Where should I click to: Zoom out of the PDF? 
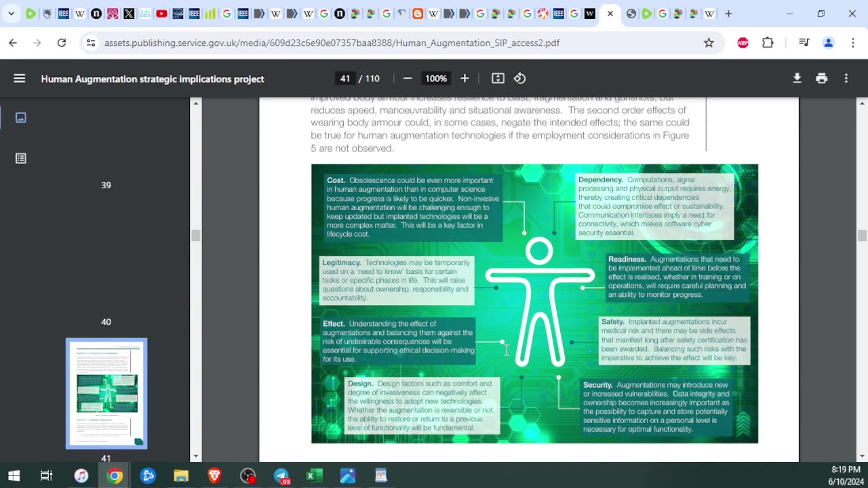tap(408, 79)
